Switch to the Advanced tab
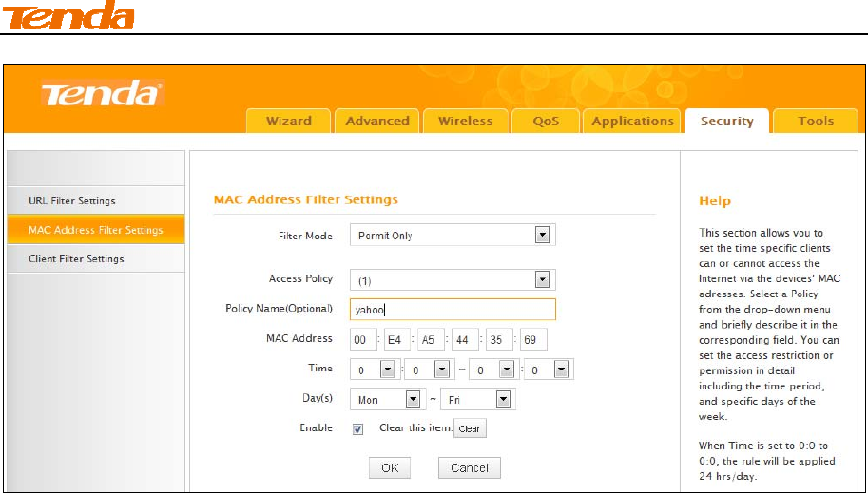 tap(377, 122)
